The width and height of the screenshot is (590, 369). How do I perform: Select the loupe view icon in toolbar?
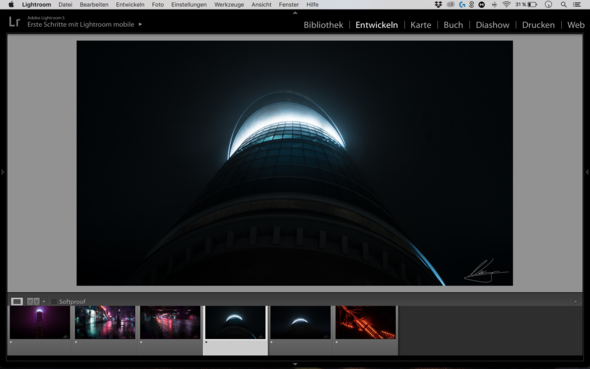click(17, 301)
